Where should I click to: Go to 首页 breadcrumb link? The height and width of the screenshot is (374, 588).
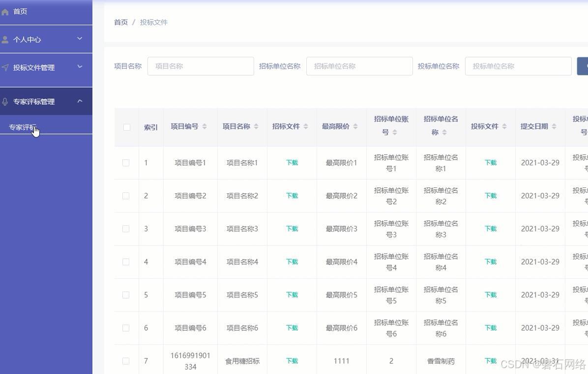coord(121,22)
